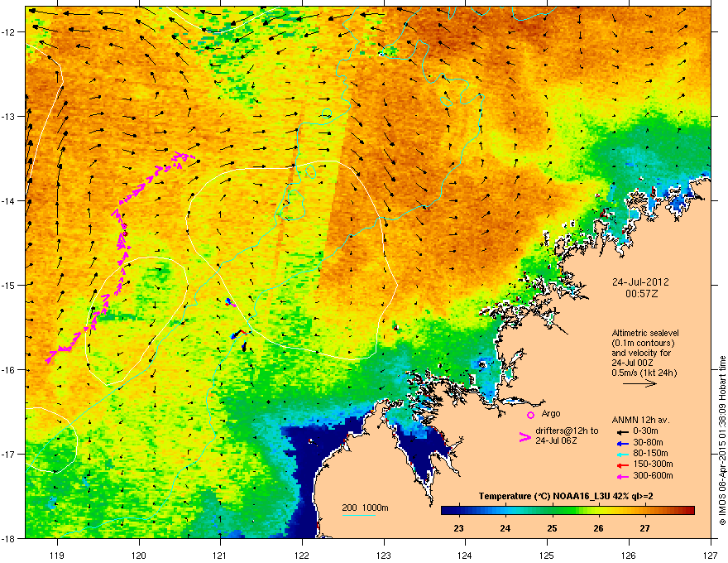Select the black 0-30m arrow legend icon
Image resolution: width=728 pixels, height=563 pixels.
pos(623,431)
